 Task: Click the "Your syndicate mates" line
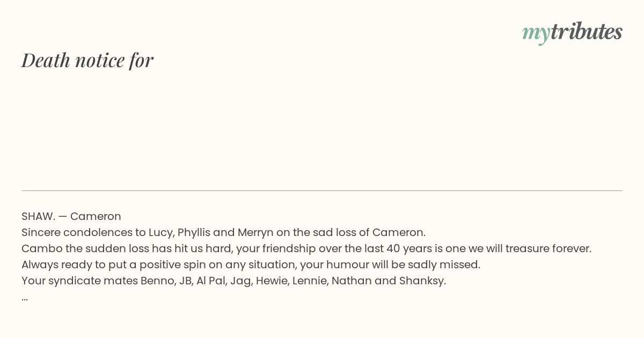pyautogui.click(x=233, y=281)
